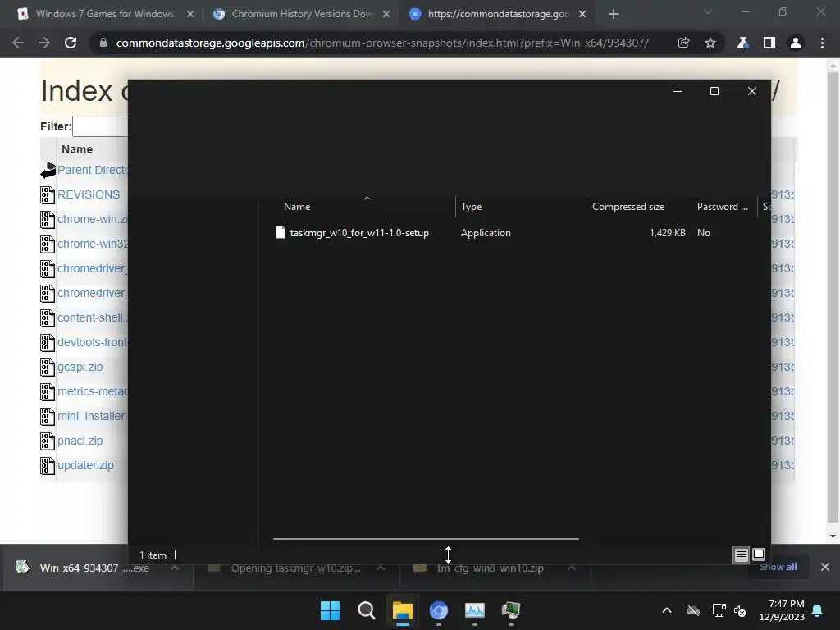Close the Chromium History Versions tab
This screenshot has height=630, width=840.
(x=386, y=15)
